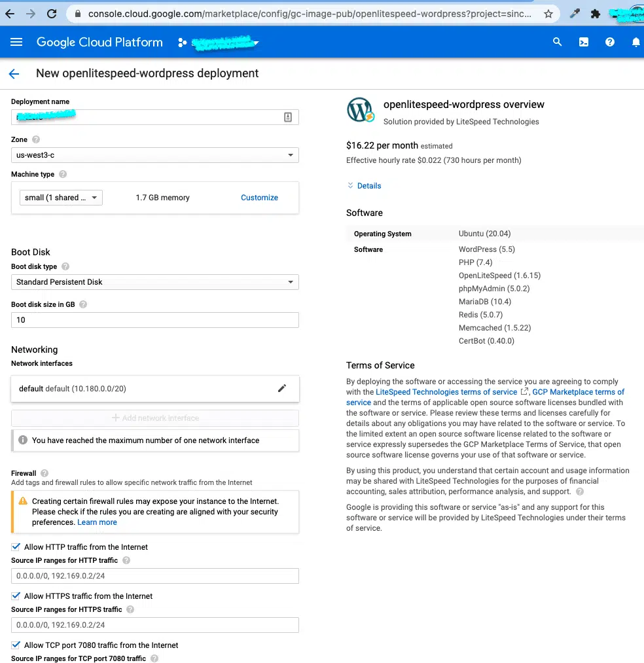
Task: Open the eyedropper extension icon
Action: pos(574,14)
